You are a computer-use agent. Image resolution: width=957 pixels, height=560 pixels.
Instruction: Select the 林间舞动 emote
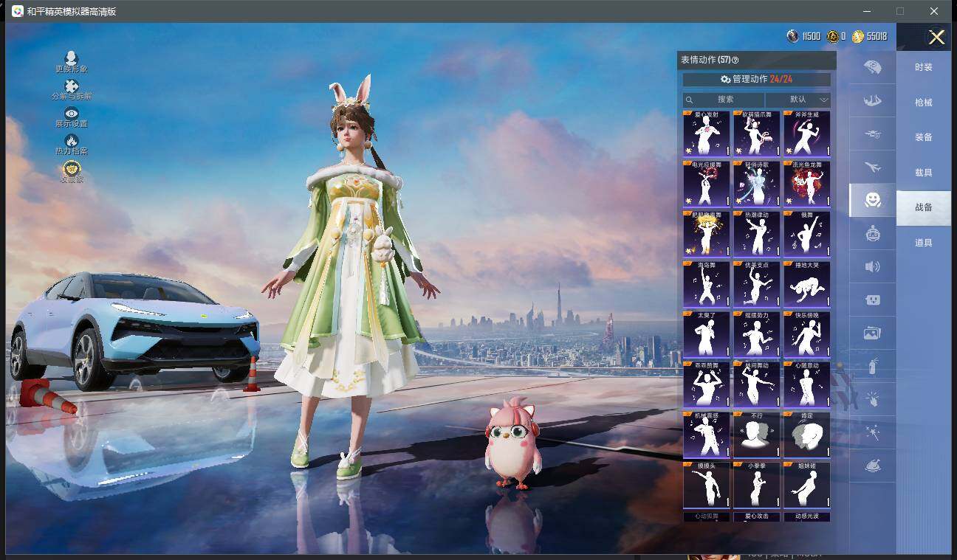point(757,384)
